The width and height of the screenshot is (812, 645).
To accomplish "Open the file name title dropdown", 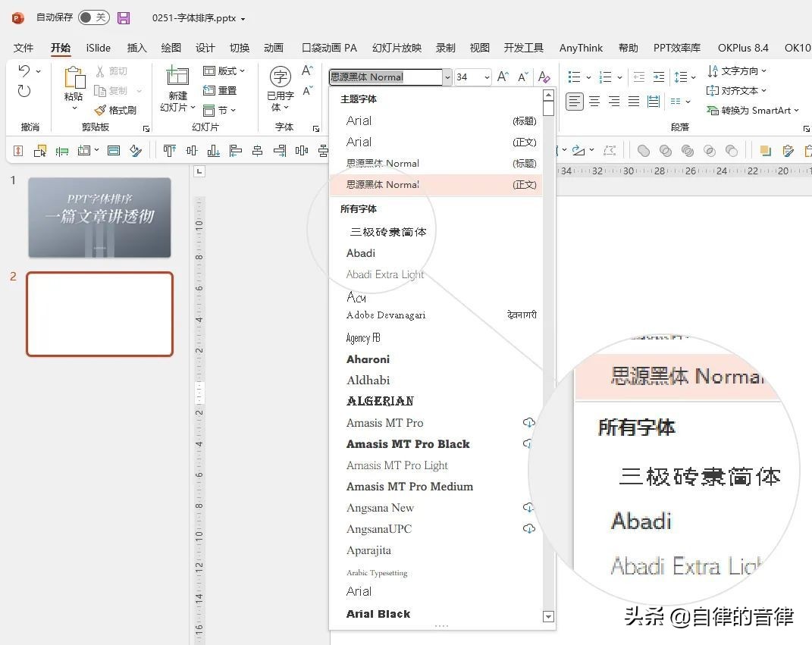I will coord(243,19).
